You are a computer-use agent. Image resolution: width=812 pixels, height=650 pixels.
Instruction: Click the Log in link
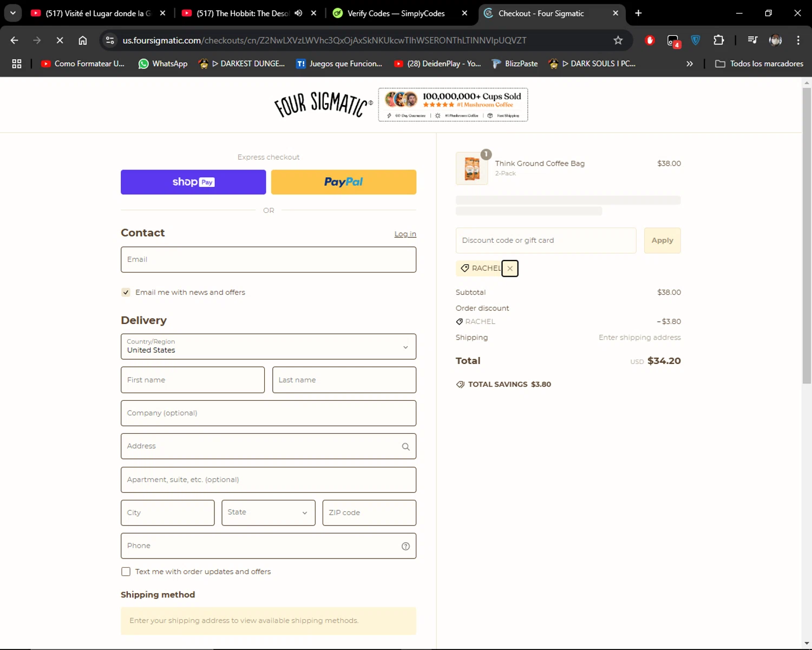click(x=405, y=234)
